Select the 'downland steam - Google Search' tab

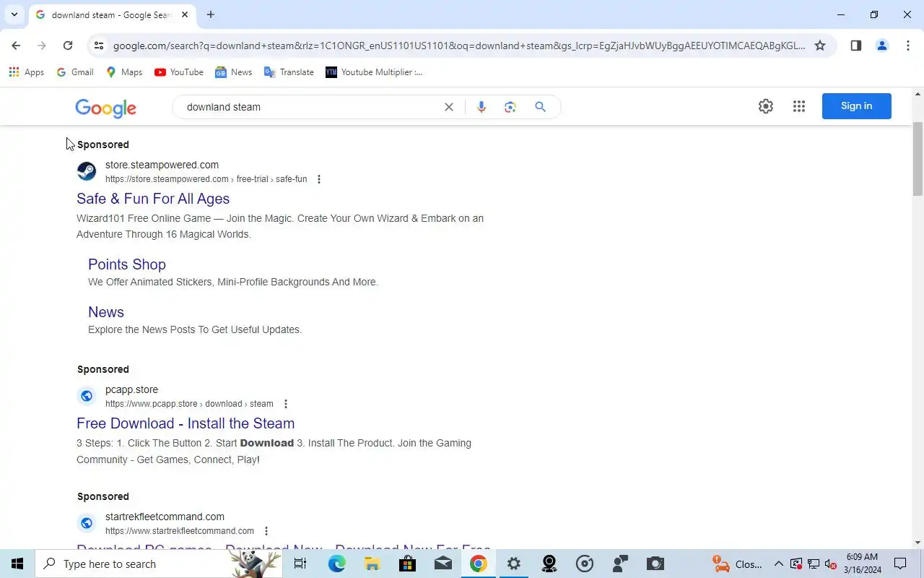click(112, 15)
